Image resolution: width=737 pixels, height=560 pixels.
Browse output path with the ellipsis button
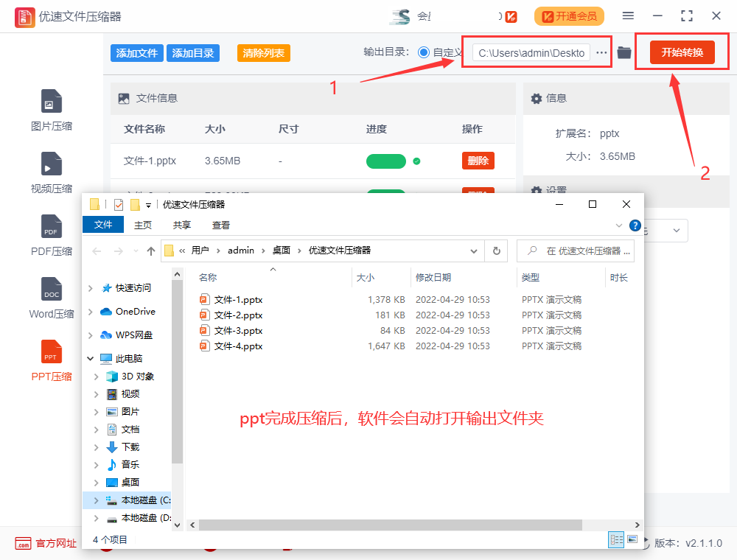point(601,52)
